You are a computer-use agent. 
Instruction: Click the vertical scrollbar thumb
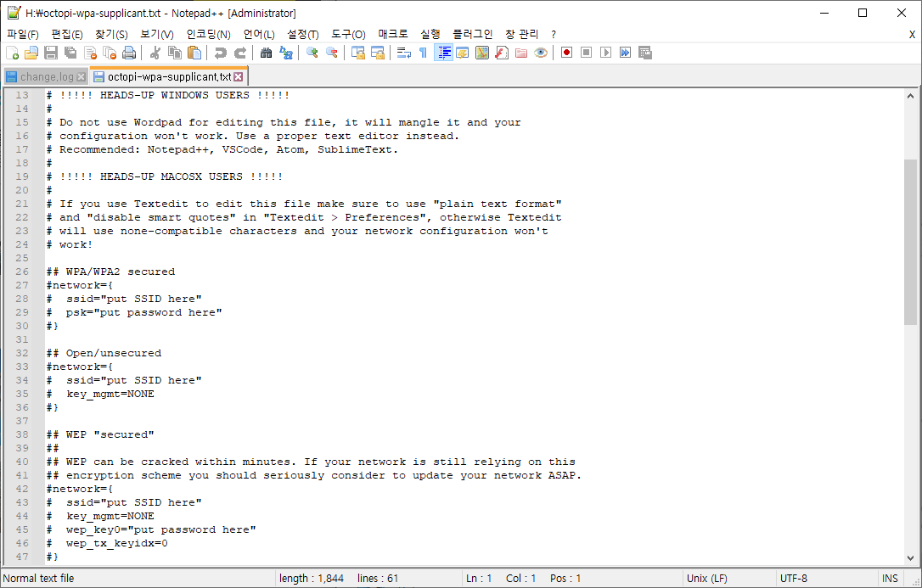910,242
